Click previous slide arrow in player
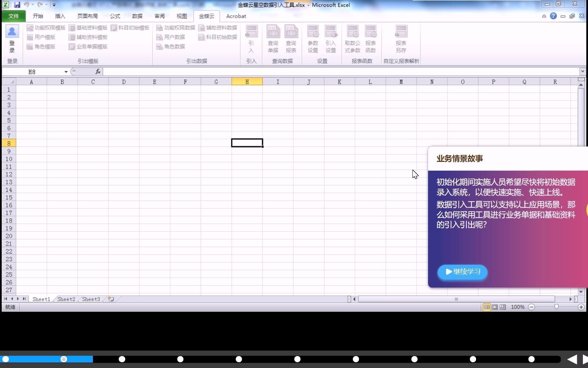The image size is (588, 368). click(572, 359)
